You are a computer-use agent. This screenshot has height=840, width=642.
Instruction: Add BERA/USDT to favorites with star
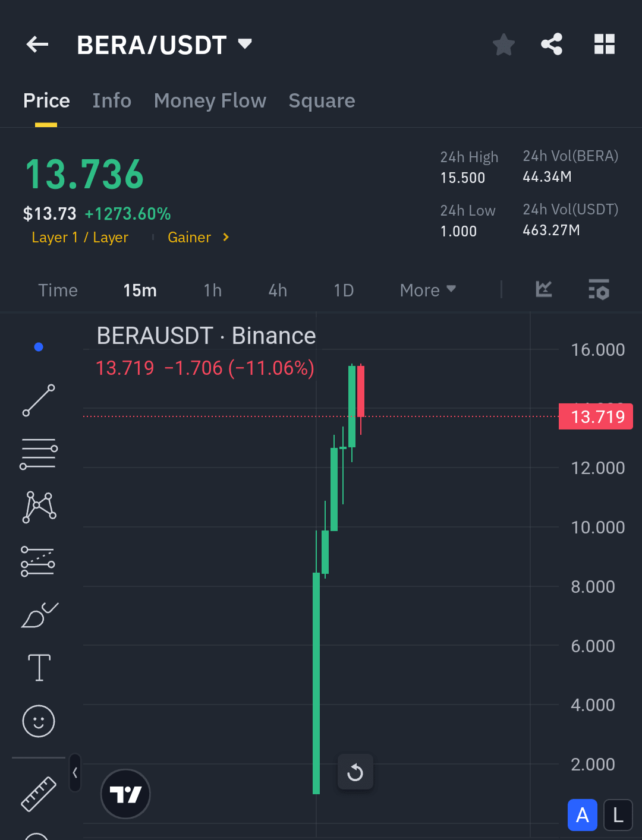[503, 45]
